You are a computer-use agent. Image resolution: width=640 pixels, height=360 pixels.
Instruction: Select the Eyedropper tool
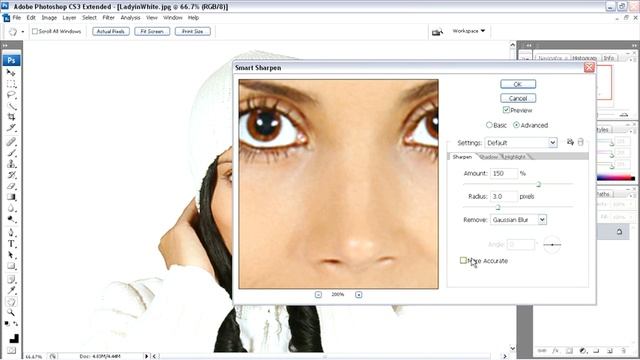click(x=11, y=291)
